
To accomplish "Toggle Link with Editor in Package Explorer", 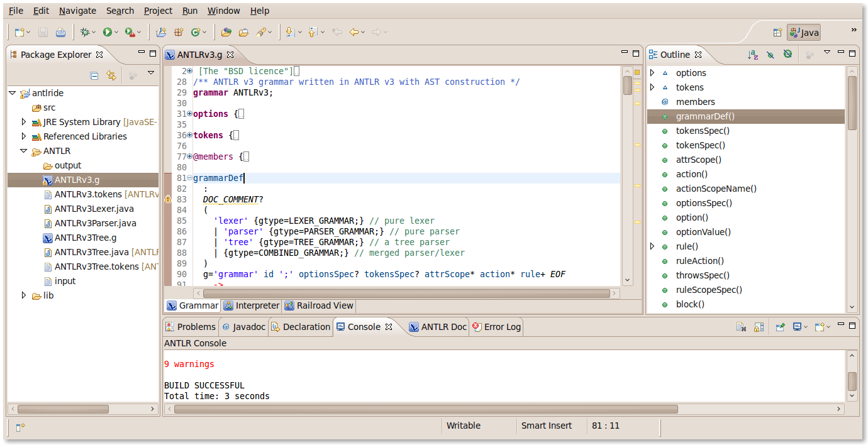I will coord(111,76).
